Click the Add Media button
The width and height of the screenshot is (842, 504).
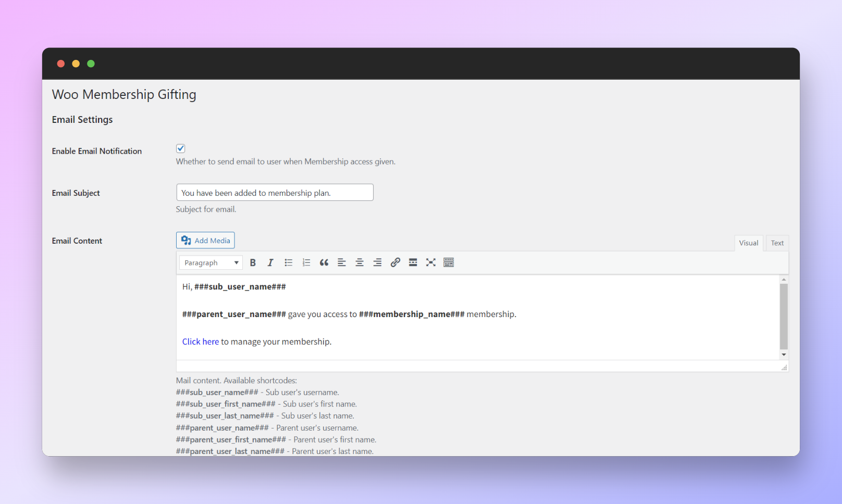tap(205, 241)
